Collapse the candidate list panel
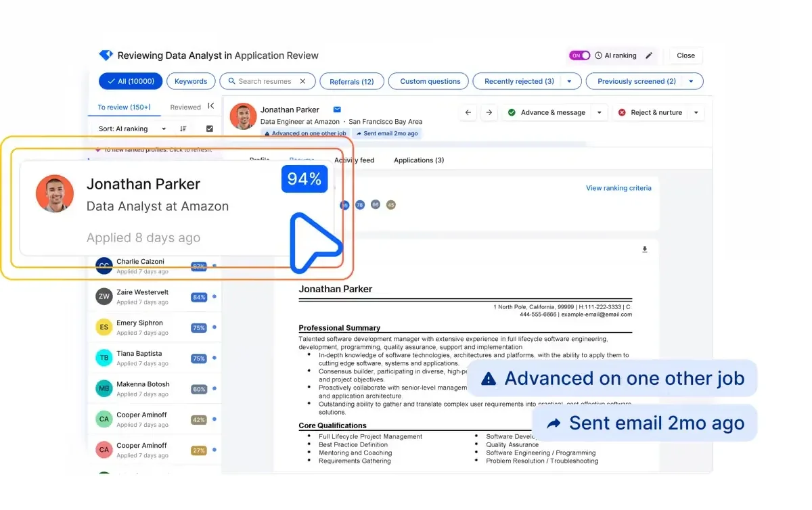 pyautogui.click(x=211, y=106)
